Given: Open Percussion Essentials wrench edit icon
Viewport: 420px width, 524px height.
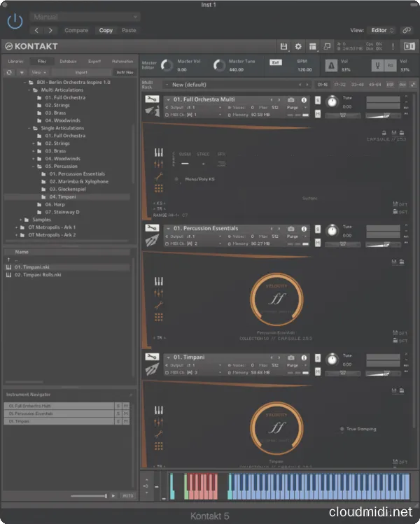Looking at the screenshot, I should pos(152,228).
